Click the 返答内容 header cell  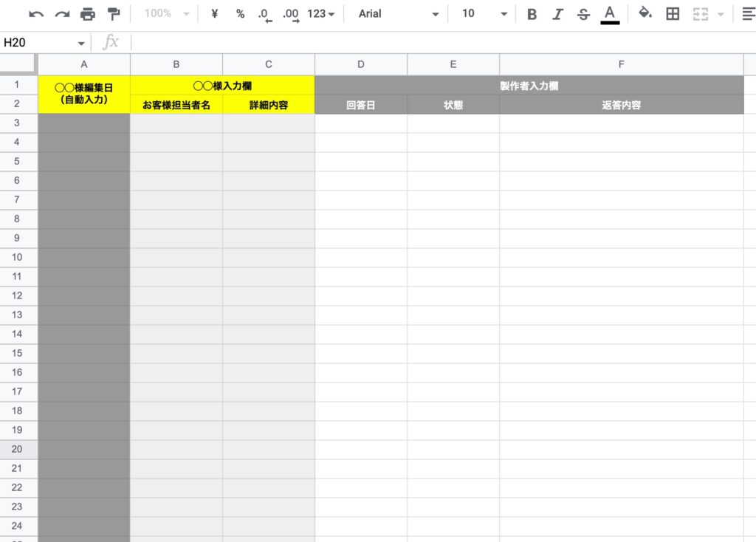tap(622, 105)
